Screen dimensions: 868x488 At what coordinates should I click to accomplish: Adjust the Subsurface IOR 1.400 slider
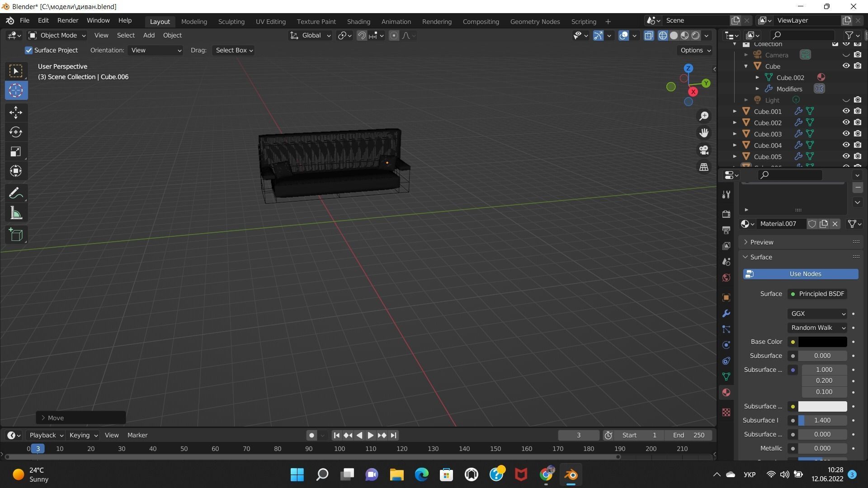822,420
